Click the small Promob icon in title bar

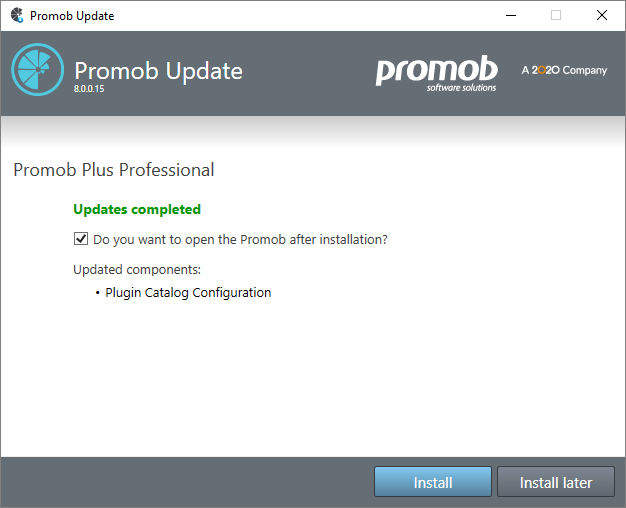(17, 16)
